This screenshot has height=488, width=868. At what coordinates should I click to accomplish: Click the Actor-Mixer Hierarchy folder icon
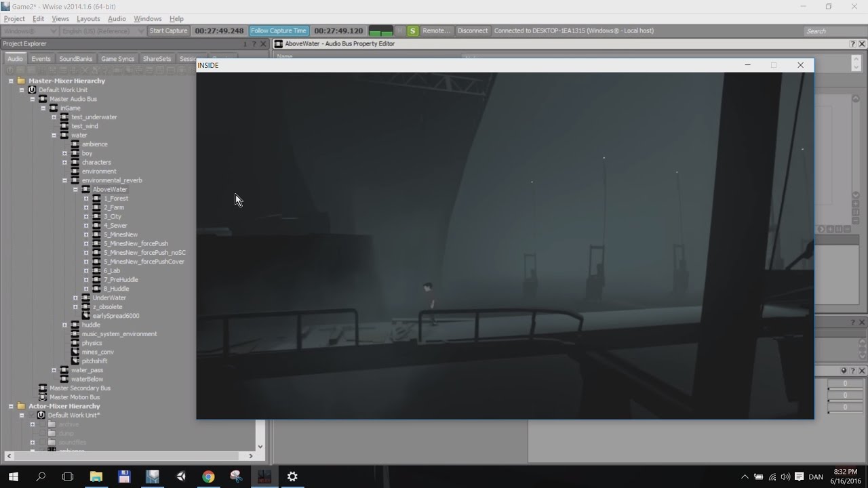(21, 406)
